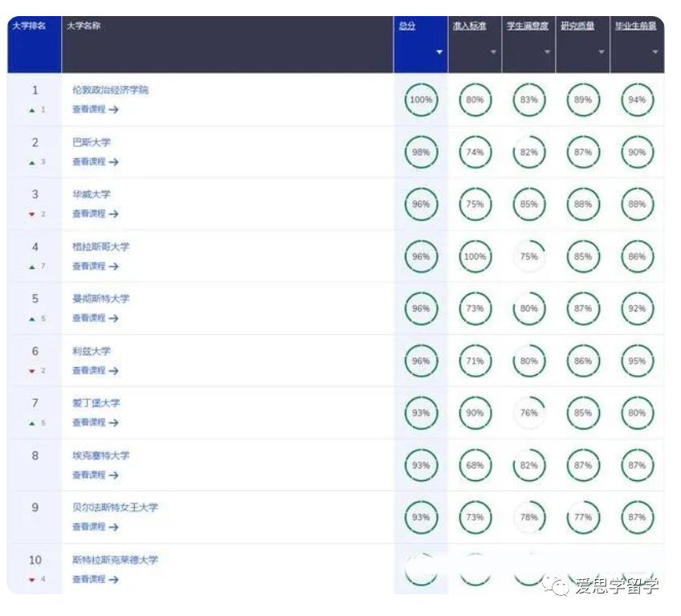Click the green up-triangle under rank 2
The image size is (681, 616).
pyautogui.click(x=31, y=162)
